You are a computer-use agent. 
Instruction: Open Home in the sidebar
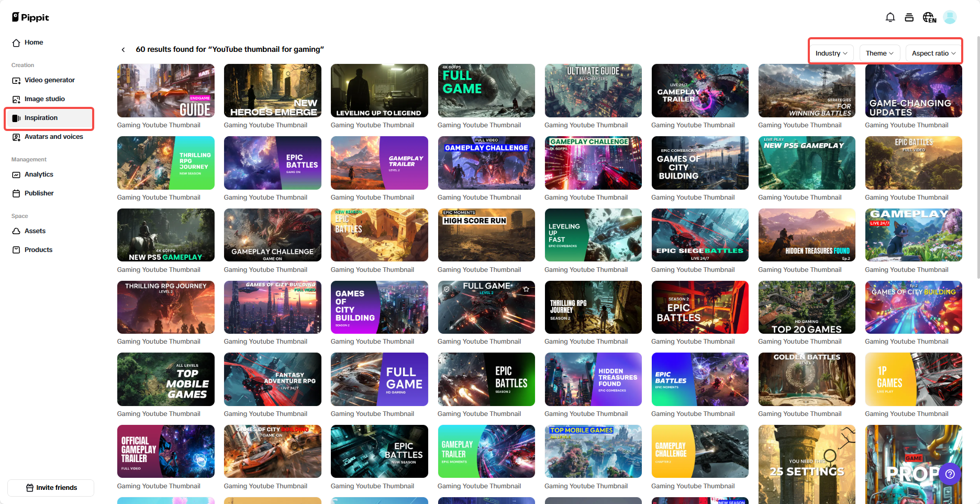[x=49, y=43]
